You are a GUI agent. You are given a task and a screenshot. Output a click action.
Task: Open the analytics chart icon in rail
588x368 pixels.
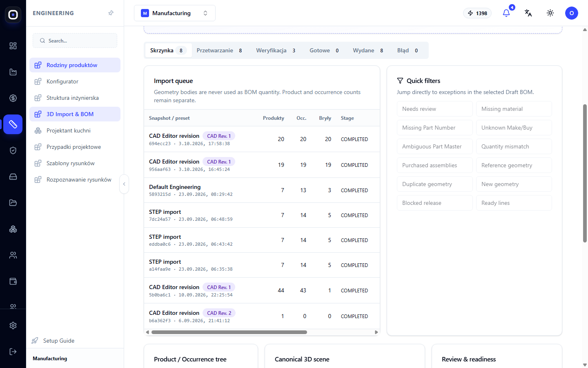coord(13,72)
